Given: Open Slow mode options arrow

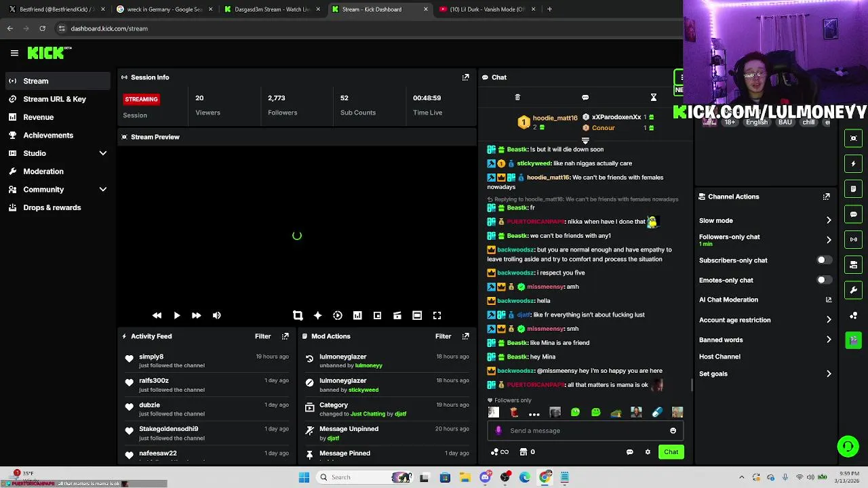Looking at the screenshot, I should 829,220.
